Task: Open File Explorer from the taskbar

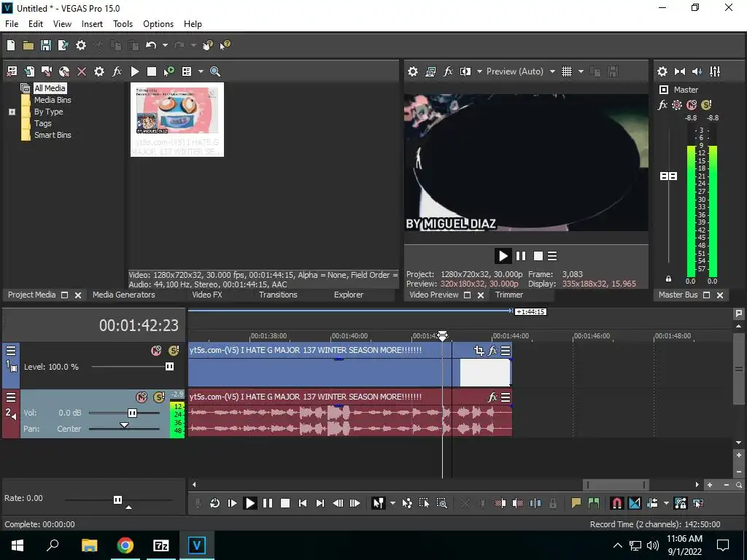Action: click(x=89, y=545)
